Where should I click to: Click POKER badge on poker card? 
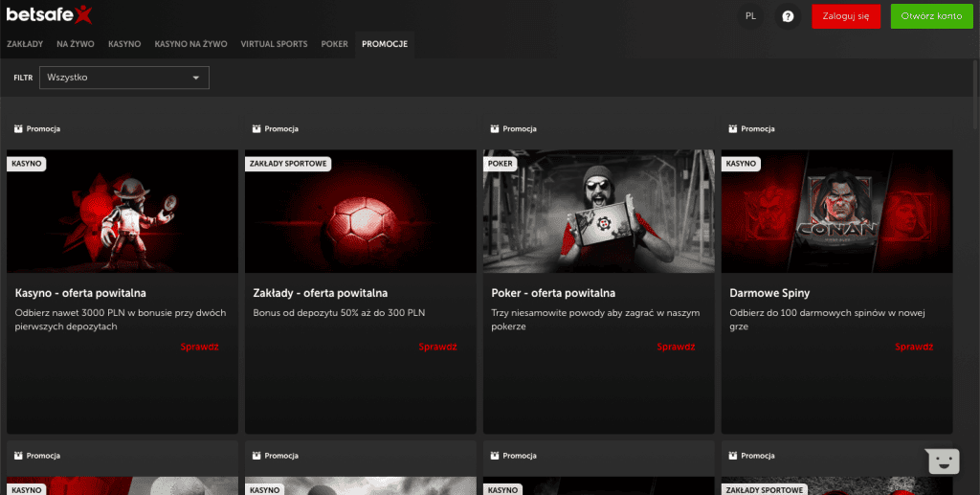coord(500,164)
